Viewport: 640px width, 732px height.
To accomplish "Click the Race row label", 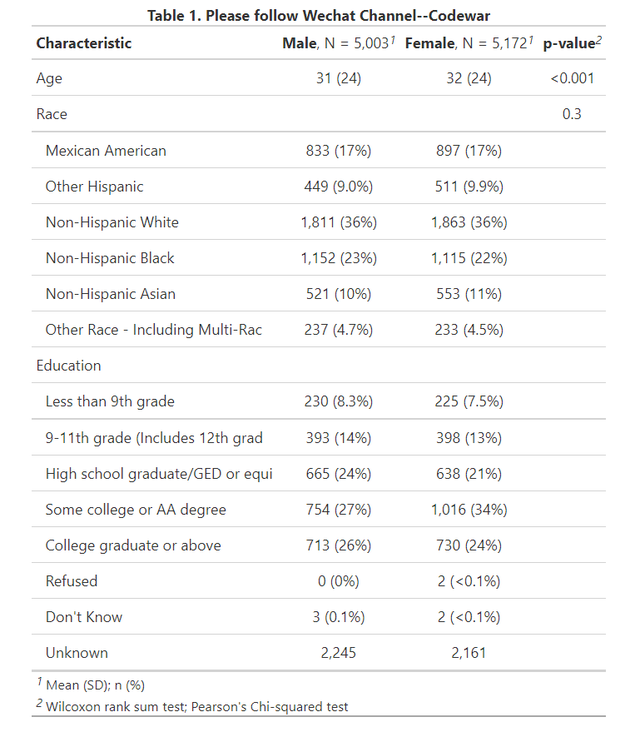I will pos(51,114).
